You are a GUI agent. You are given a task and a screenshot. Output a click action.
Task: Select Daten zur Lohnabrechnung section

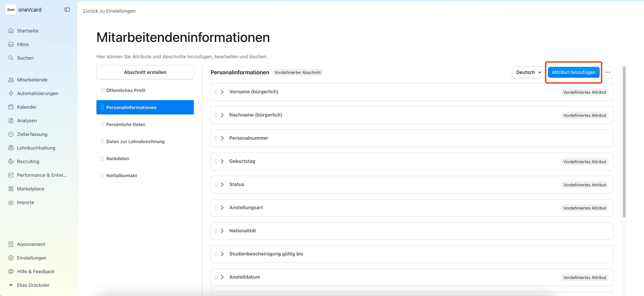145,141
